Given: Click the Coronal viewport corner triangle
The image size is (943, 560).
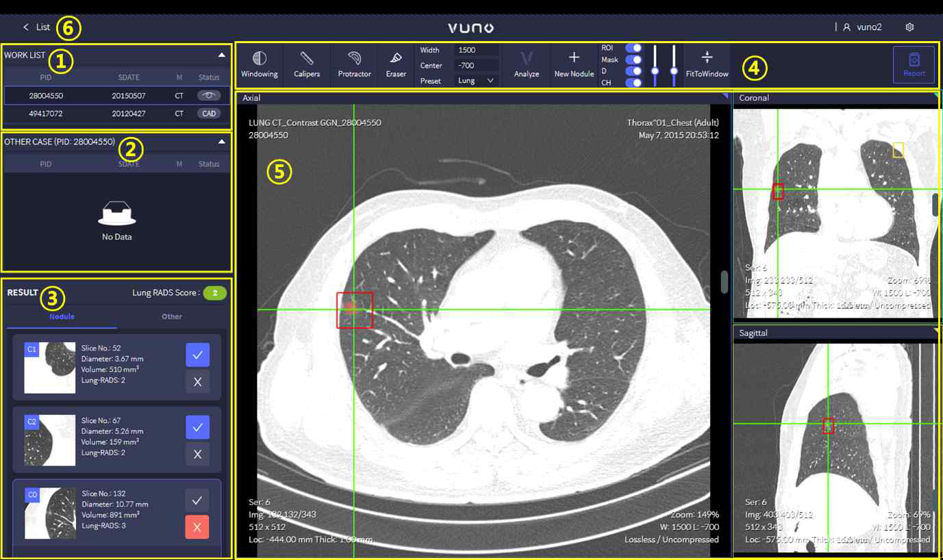Looking at the screenshot, I should [x=936, y=97].
